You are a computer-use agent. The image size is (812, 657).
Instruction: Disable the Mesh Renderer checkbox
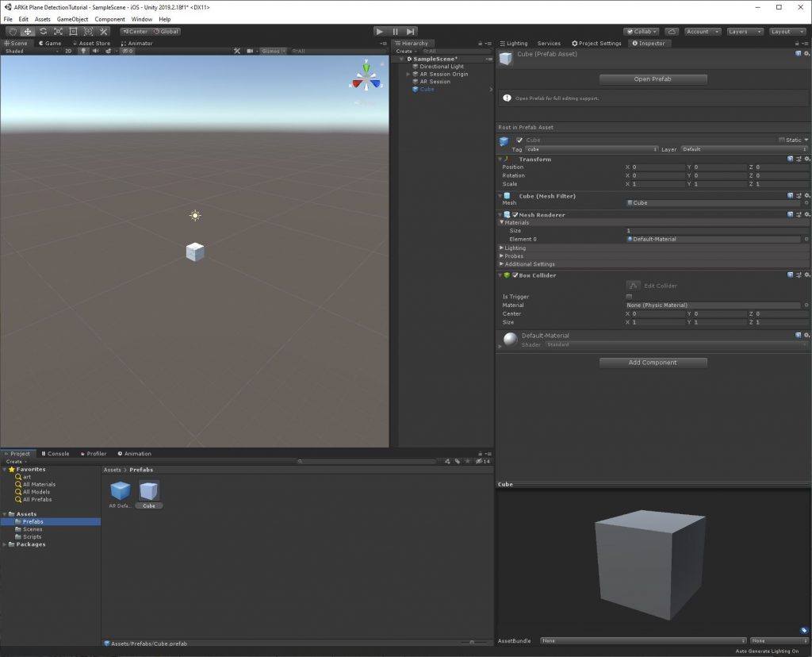coord(515,214)
